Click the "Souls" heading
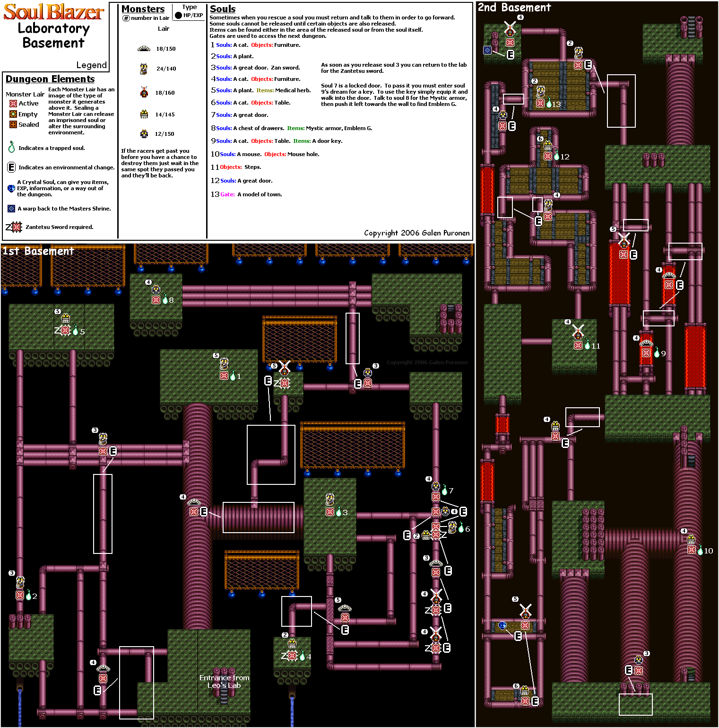This screenshot has height=728, width=719. click(223, 9)
